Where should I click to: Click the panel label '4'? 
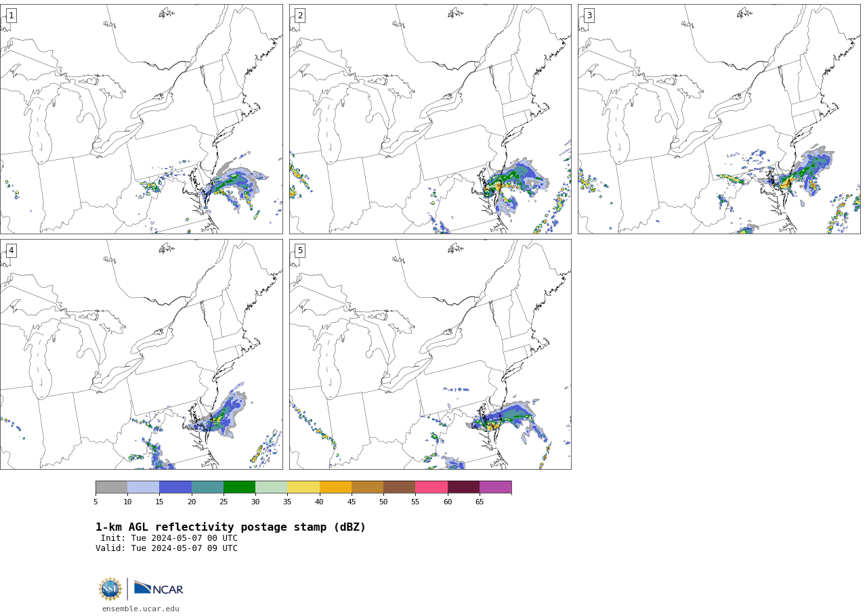[x=11, y=250]
